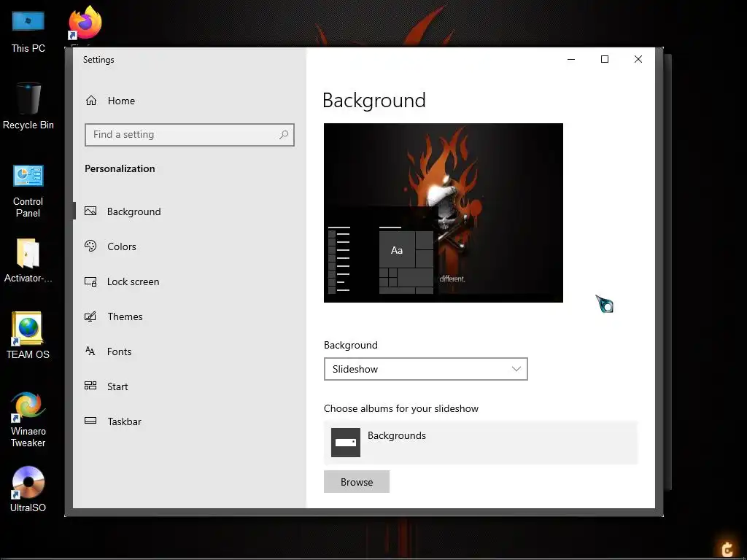Open the This PC desktop icon
Screen dimensions: 747x560
pyautogui.click(x=28, y=31)
